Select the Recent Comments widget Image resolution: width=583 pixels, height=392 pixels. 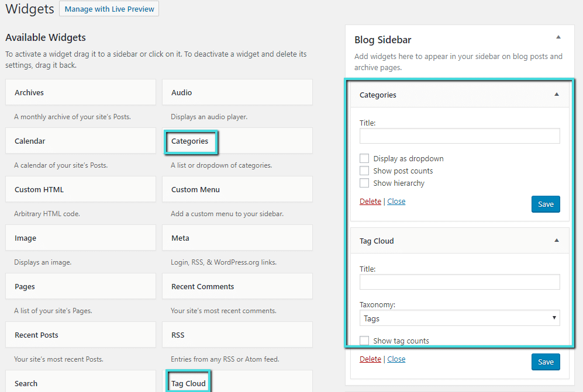pos(237,286)
